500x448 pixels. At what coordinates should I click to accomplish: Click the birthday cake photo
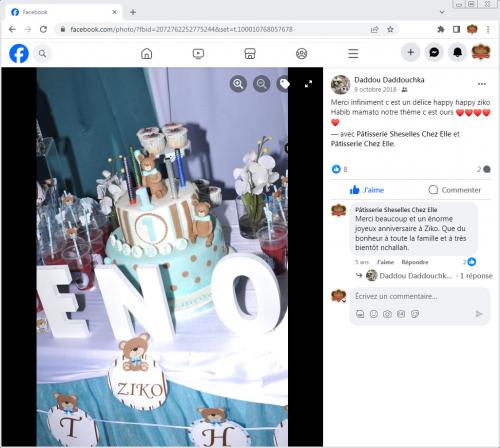(x=162, y=257)
